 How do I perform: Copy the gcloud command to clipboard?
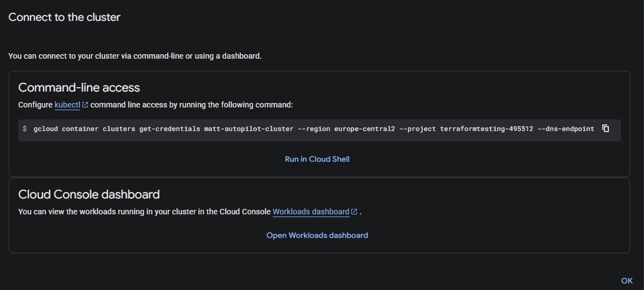(606, 128)
